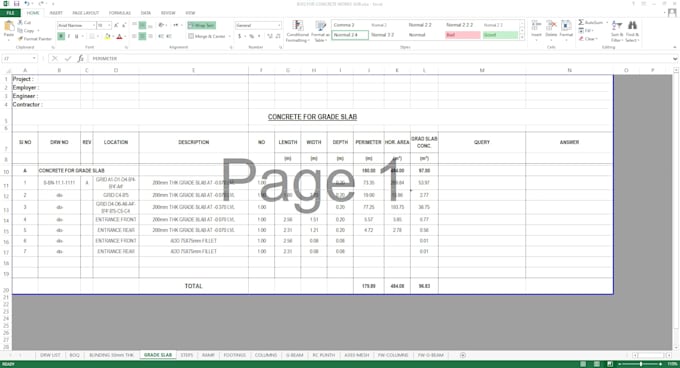Switch to Page Layout view in status bar
The height and width of the screenshot is (368, 680).
[x=597, y=364]
